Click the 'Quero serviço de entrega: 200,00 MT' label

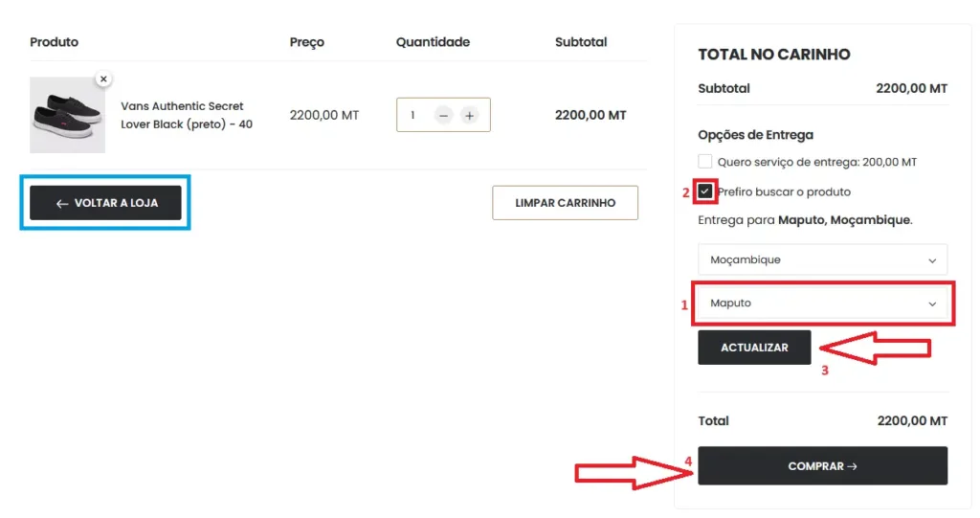click(816, 162)
